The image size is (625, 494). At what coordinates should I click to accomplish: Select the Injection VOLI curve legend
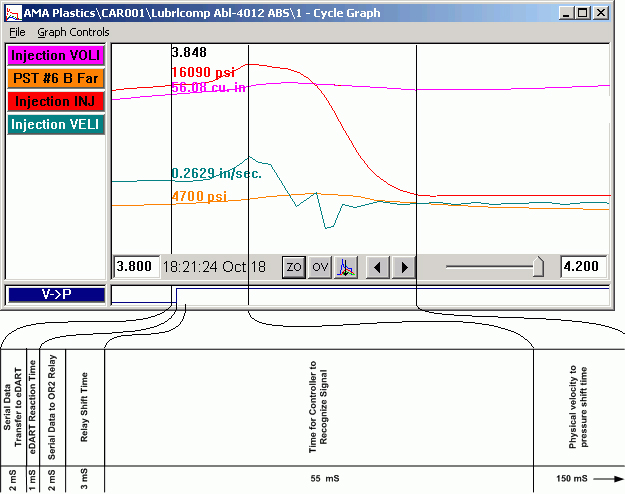click(56, 55)
